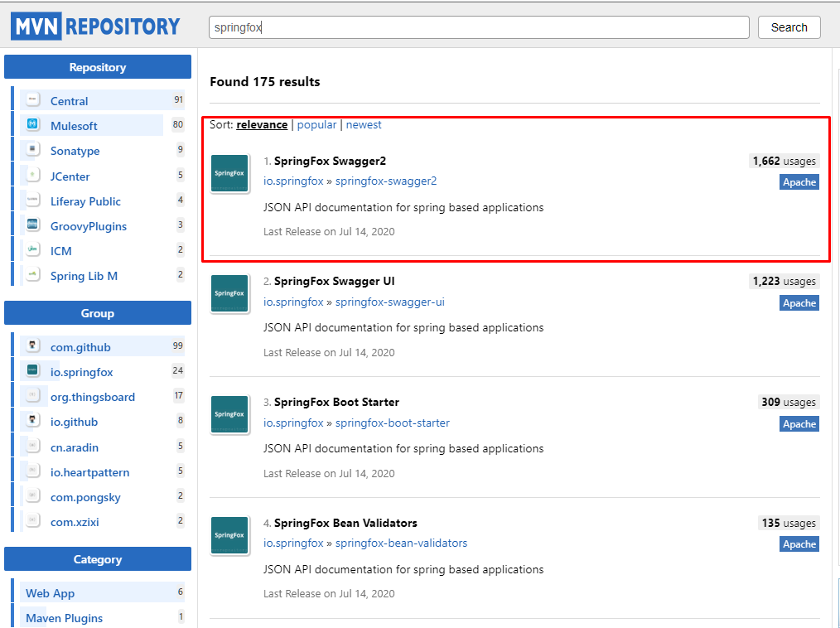Open io.springfox group link in Swagger2 result
Image resolution: width=840 pixels, height=628 pixels.
point(293,181)
